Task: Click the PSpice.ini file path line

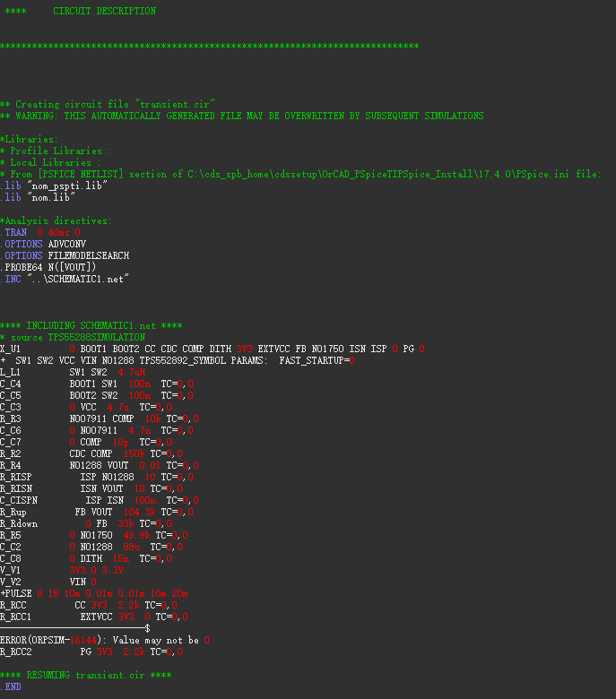Action: 300,174
